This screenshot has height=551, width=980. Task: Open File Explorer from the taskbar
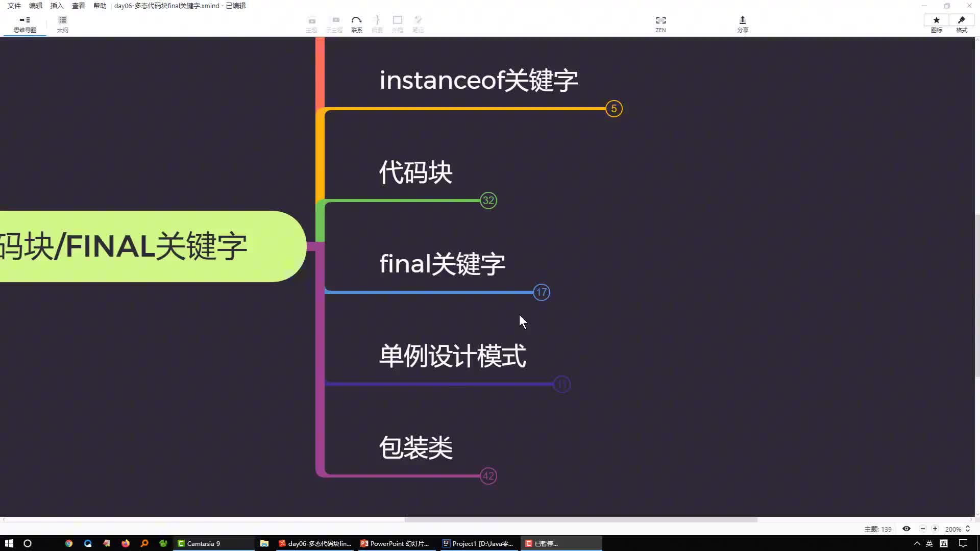264,543
